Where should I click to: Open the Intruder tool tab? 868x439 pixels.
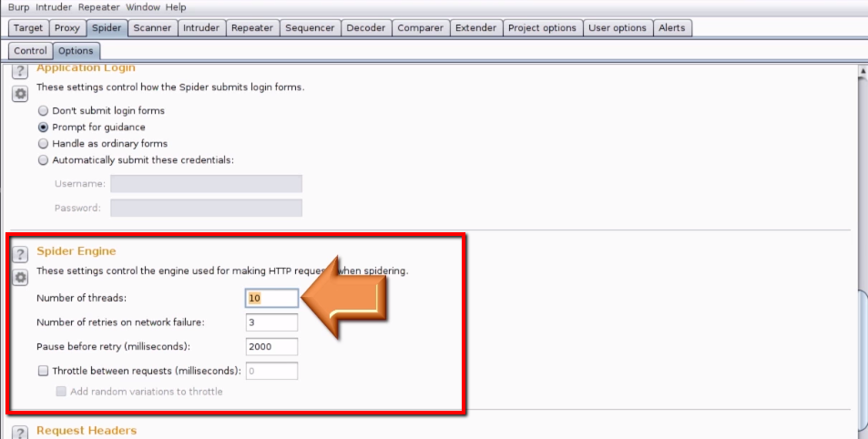point(201,27)
